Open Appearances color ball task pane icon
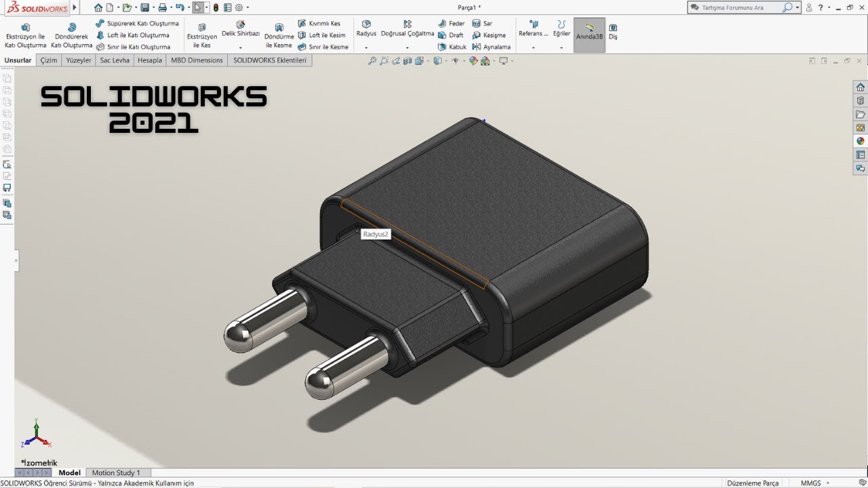Screen dimensions: 868x488 click(861, 141)
